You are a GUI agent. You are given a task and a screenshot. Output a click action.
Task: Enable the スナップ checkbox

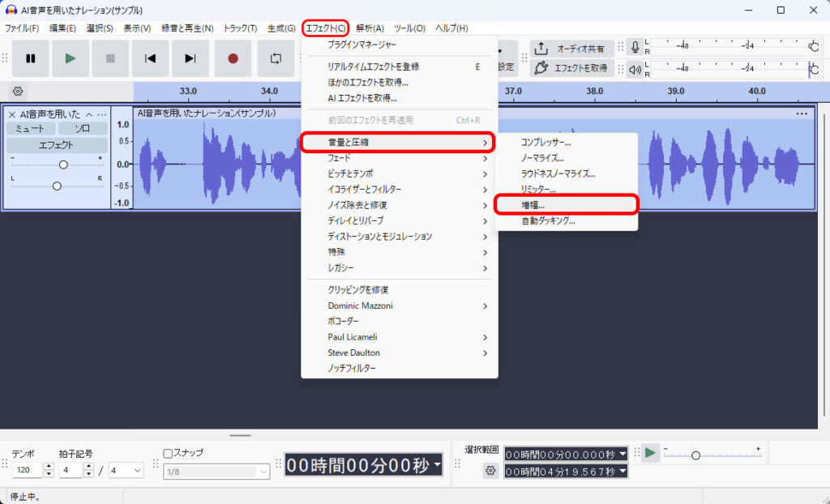(x=168, y=453)
